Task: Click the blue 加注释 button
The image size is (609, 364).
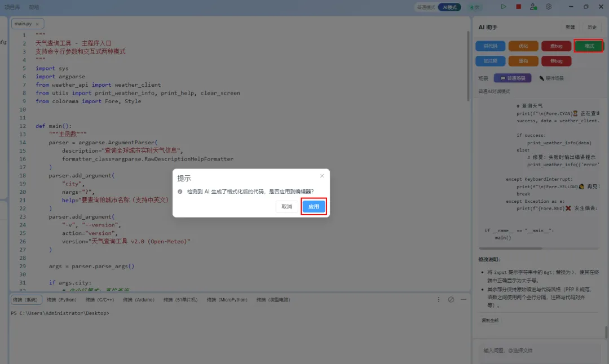Action: (490, 61)
